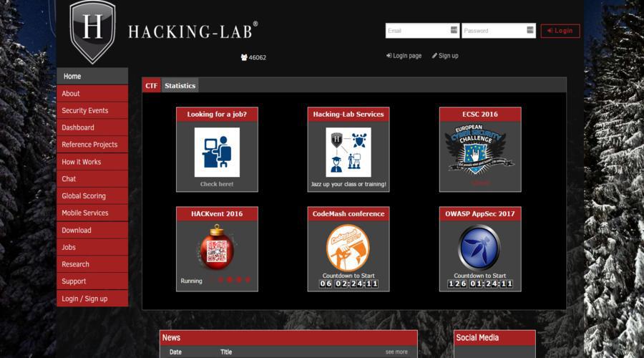
Task: Click the 'Running' status text
Action: pos(191,281)
